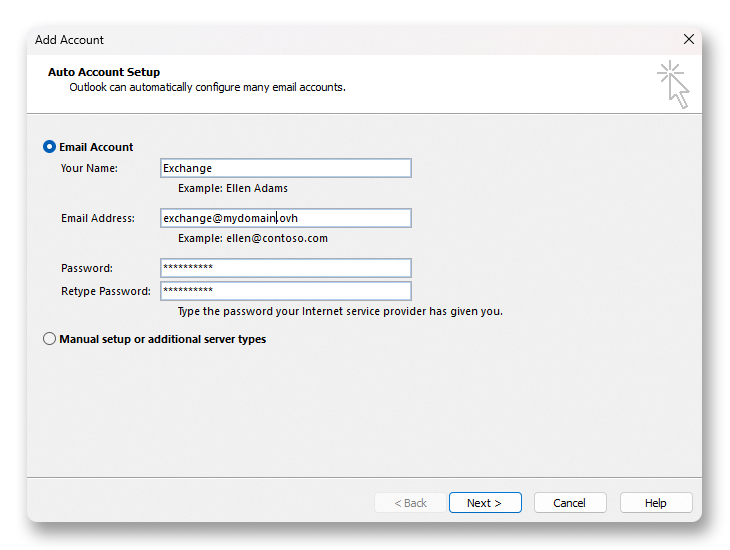This screenshot has height=550, width=730.
Task: Click into the Email Address field
Action: click(285, 218)
